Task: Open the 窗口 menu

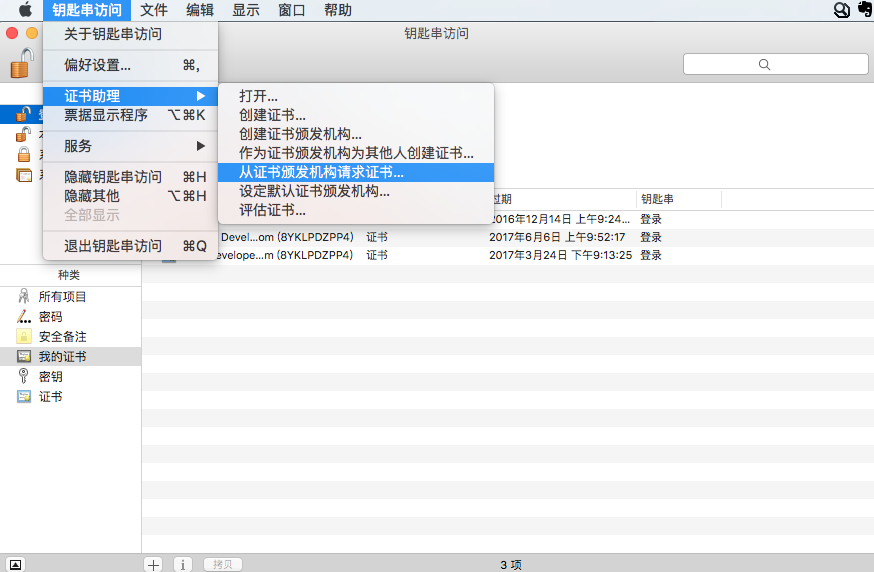Action: click(292, 10)
